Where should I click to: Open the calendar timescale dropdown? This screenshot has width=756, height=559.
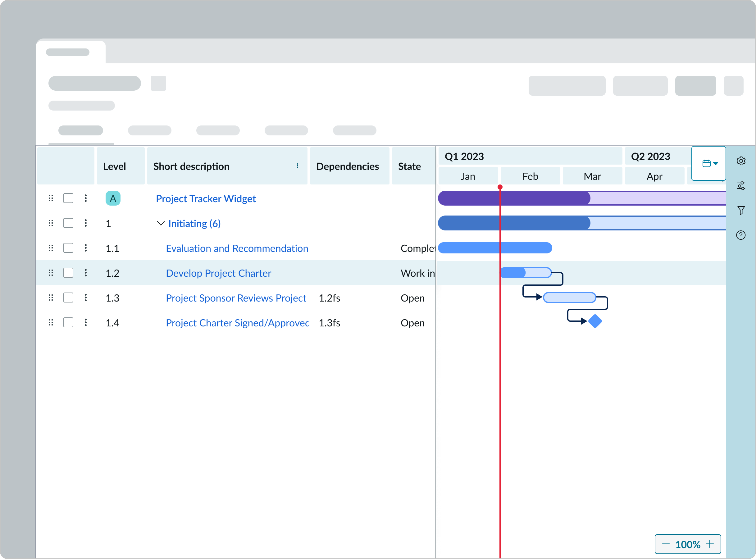pos(709,163)
